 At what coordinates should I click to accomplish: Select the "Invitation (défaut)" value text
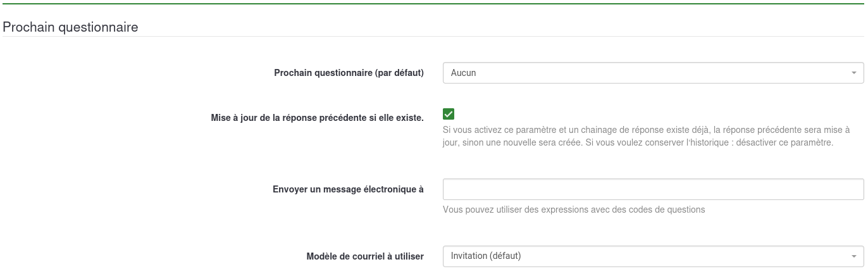[x=486, y=256]
